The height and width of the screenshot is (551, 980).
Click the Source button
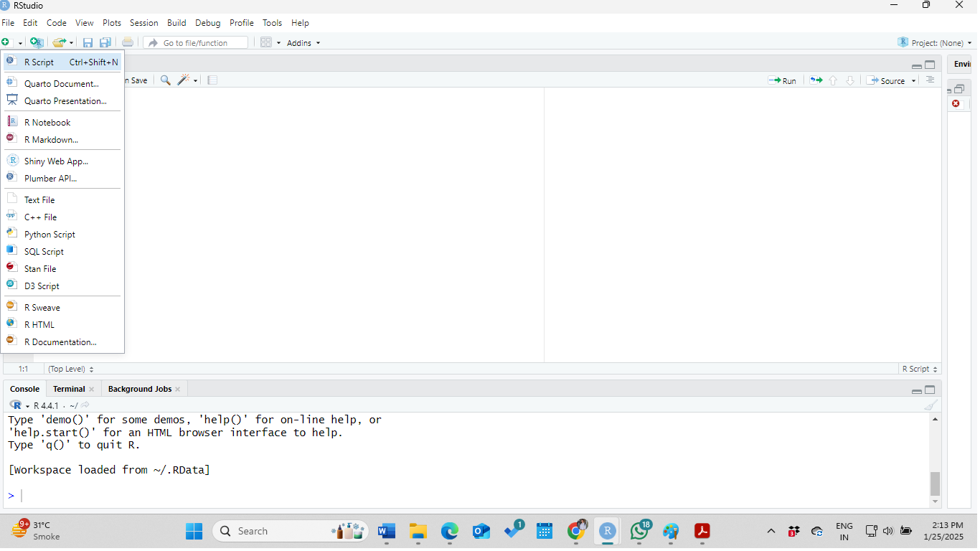(x=886, y=80)
